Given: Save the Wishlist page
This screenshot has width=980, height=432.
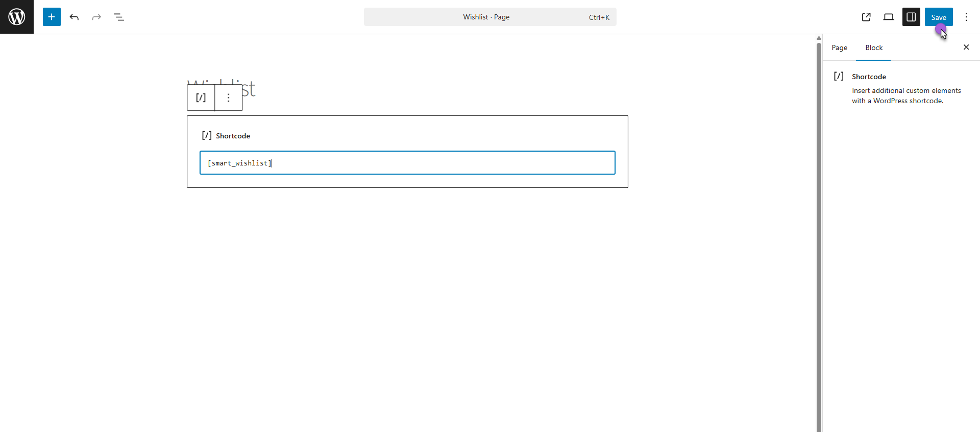Looking at the screenshot, I should 938,17.
